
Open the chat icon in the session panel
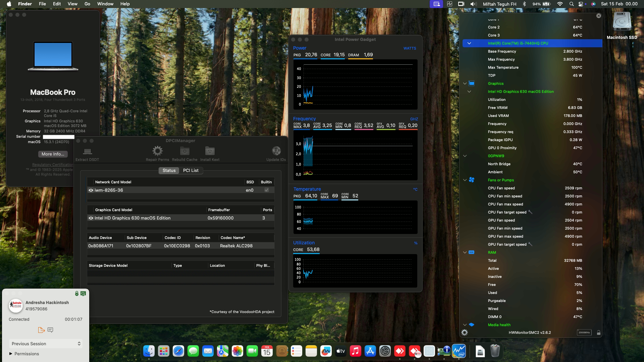tap(50, 330)
